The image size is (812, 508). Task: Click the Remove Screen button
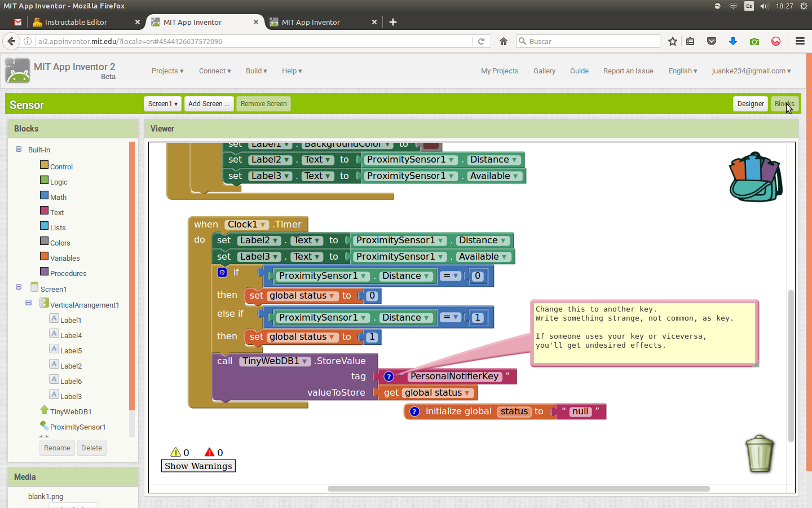263,104
